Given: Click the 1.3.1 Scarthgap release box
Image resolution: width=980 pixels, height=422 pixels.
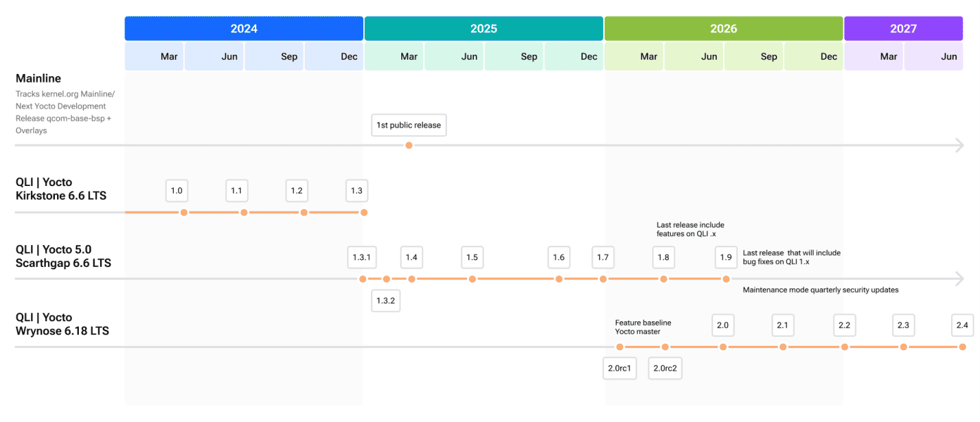Looking at the screenshot, I should (x=361, y=257).
